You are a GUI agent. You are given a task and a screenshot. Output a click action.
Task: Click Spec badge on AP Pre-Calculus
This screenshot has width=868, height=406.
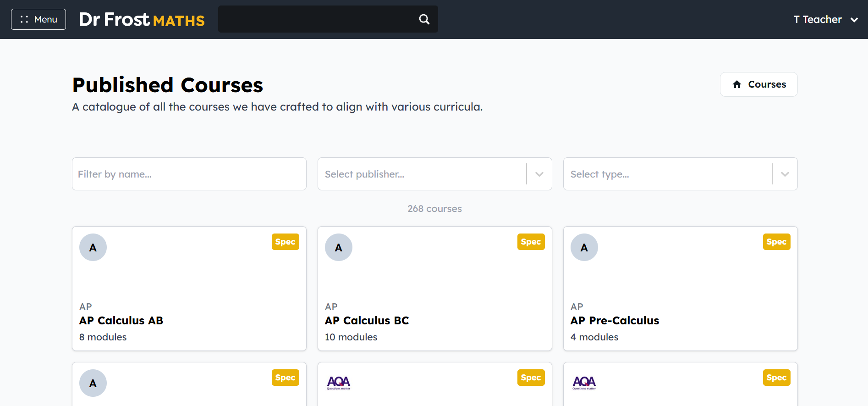coord(776,242)
